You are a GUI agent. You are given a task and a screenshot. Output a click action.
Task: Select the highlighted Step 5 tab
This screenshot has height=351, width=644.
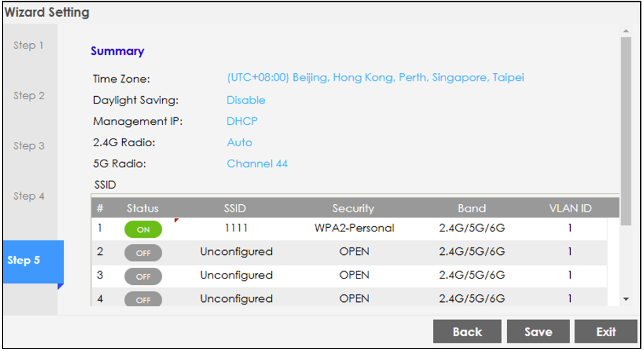[29, 261]
